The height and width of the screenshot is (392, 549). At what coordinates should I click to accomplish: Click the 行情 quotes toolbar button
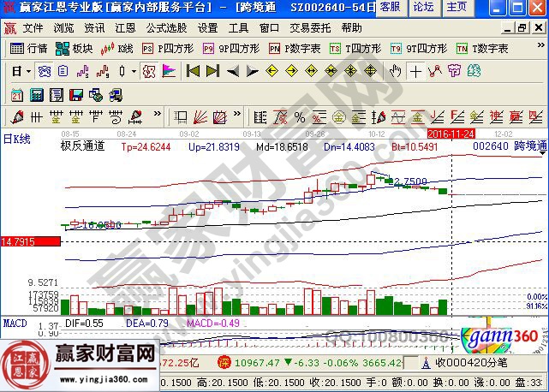(29, 48)
